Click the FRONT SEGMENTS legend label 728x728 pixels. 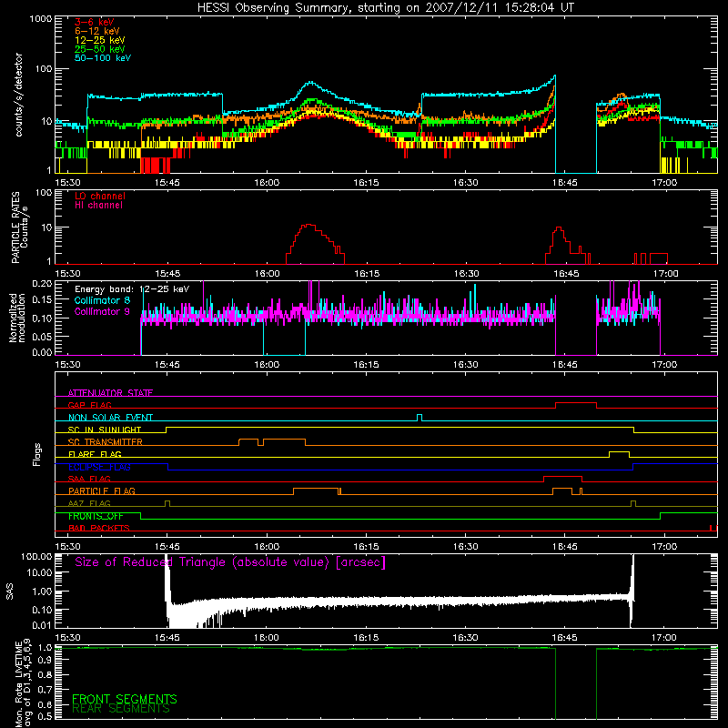[x=125, y=699]
